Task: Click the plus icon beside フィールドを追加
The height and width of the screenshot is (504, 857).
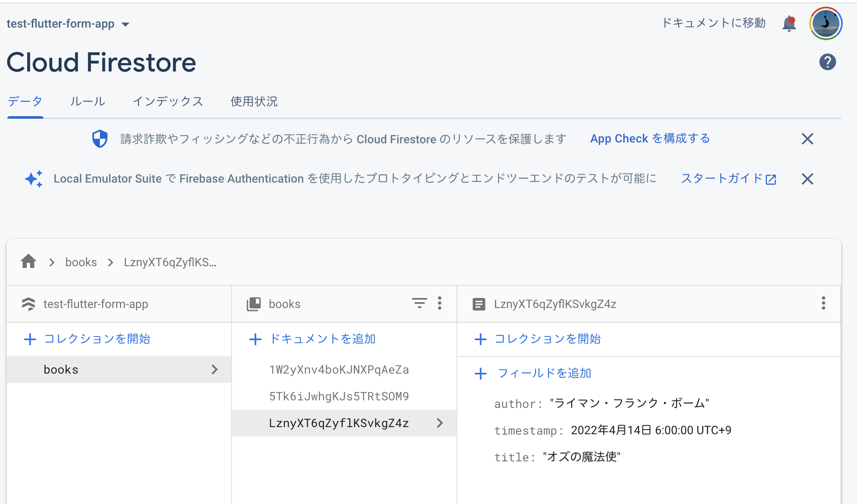Action: pos(481,373)
